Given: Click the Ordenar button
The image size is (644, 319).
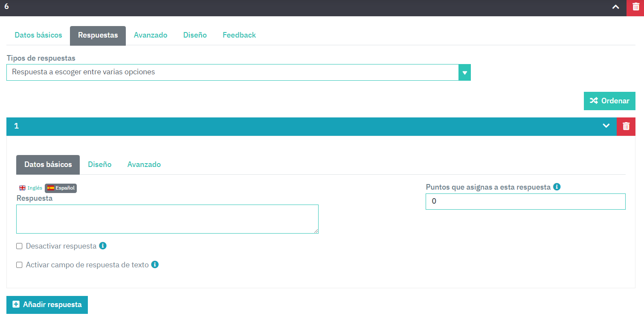Looking at the screenshot, I should 609,101.
